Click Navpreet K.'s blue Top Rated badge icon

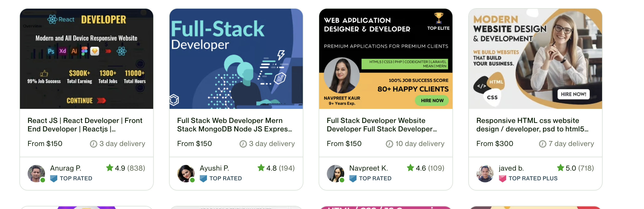[353, 179]
